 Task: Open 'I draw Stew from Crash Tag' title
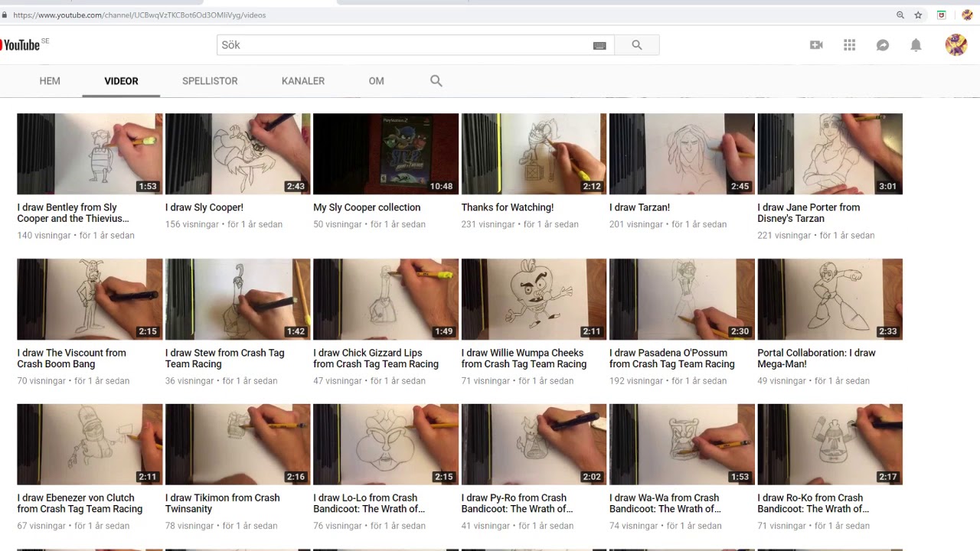(224, 358)
